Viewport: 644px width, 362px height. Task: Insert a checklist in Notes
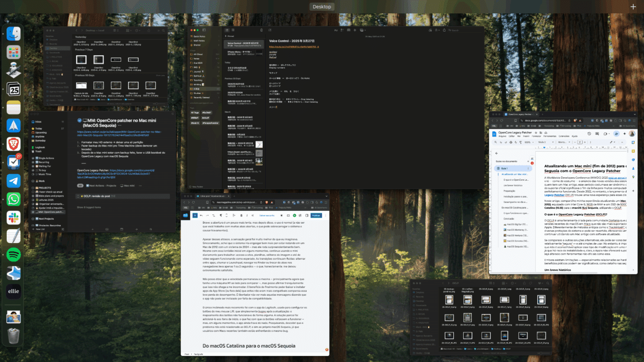click(342, 30)
